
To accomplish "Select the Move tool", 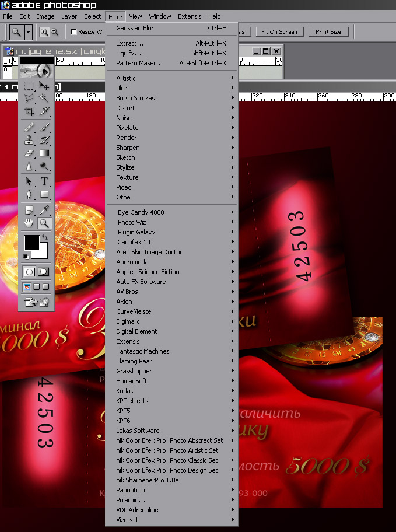I will coord(44,86).
